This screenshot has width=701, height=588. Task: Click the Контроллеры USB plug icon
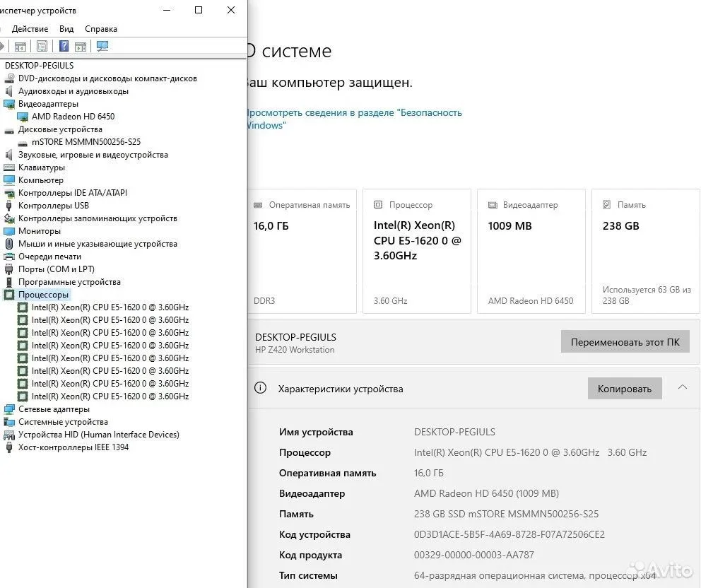9,206
